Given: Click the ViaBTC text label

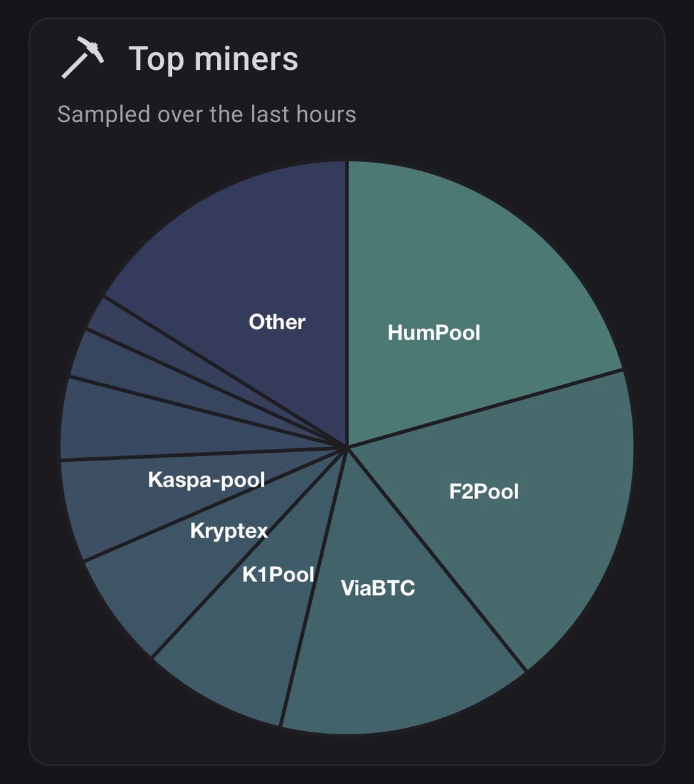Looking at the screenshot, I should pyautogui.click(x=378, y=588).
